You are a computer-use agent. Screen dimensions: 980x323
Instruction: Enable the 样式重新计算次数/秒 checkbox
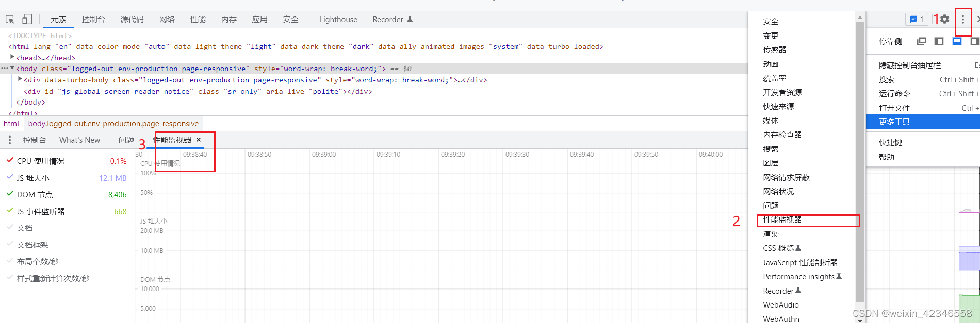click(x=10, y=278)
